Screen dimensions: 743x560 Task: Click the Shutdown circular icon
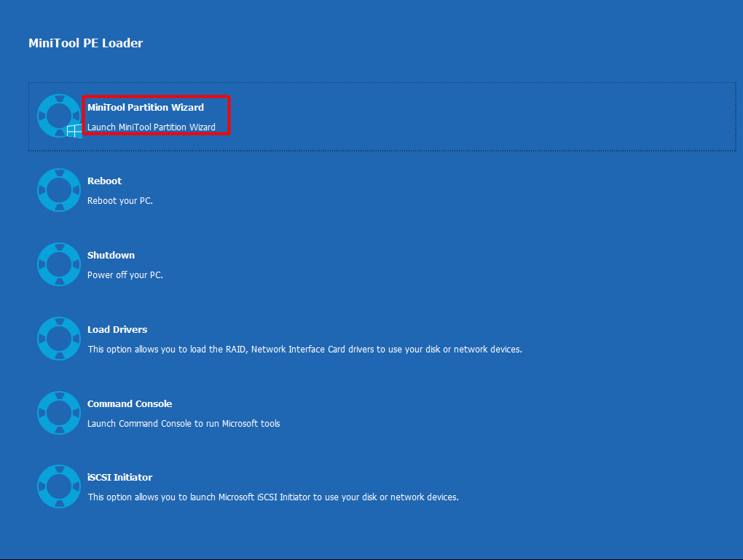click(x=58, y=264)
